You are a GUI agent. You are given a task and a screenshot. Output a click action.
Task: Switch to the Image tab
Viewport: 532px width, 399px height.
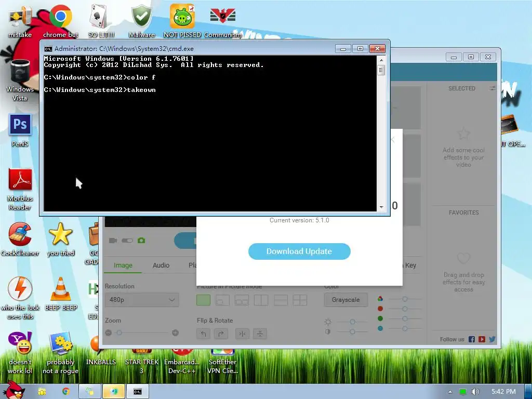(123, 265)
